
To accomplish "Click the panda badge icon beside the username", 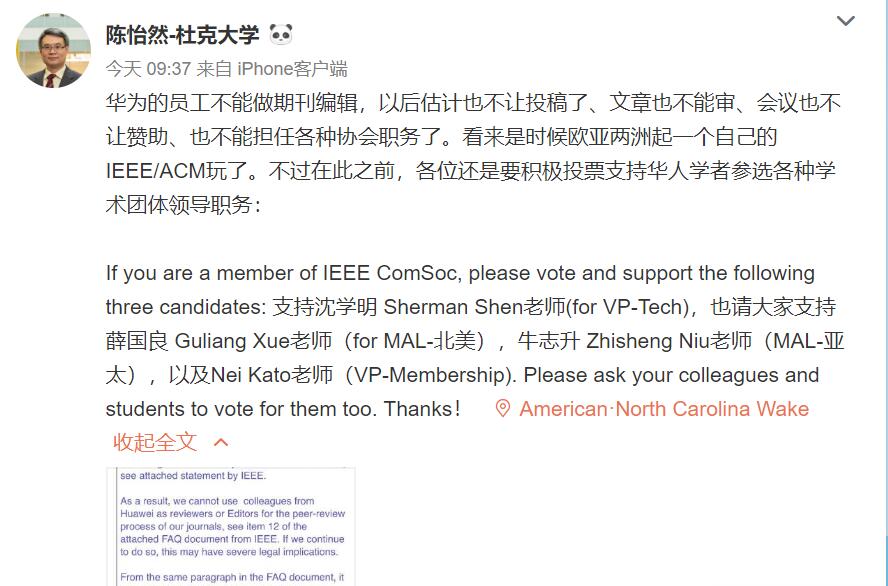I will pyautogui.click(x=281, y=35).
